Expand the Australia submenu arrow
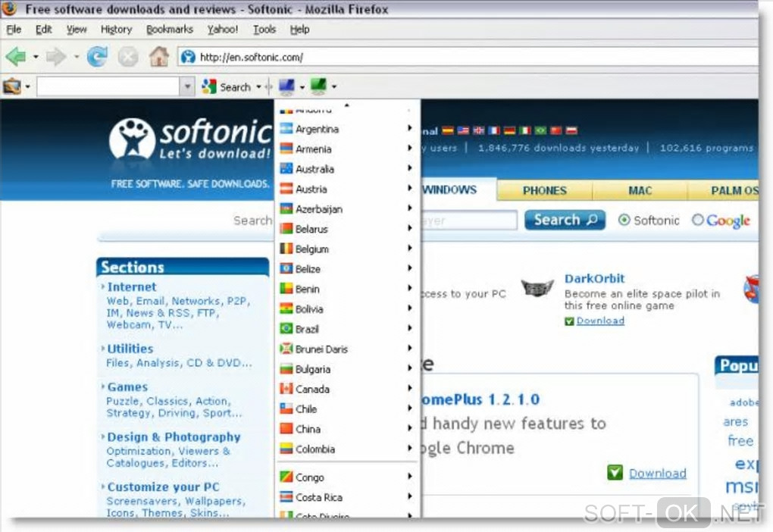Image resolution: width=773 pixels, height=532 pixels. [x=409, y=168]
